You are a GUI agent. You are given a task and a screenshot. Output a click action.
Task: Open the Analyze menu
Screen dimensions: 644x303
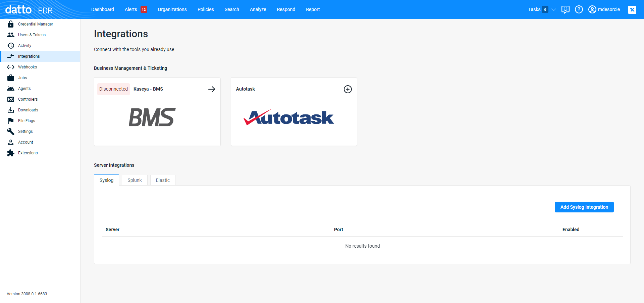[258, 9]
